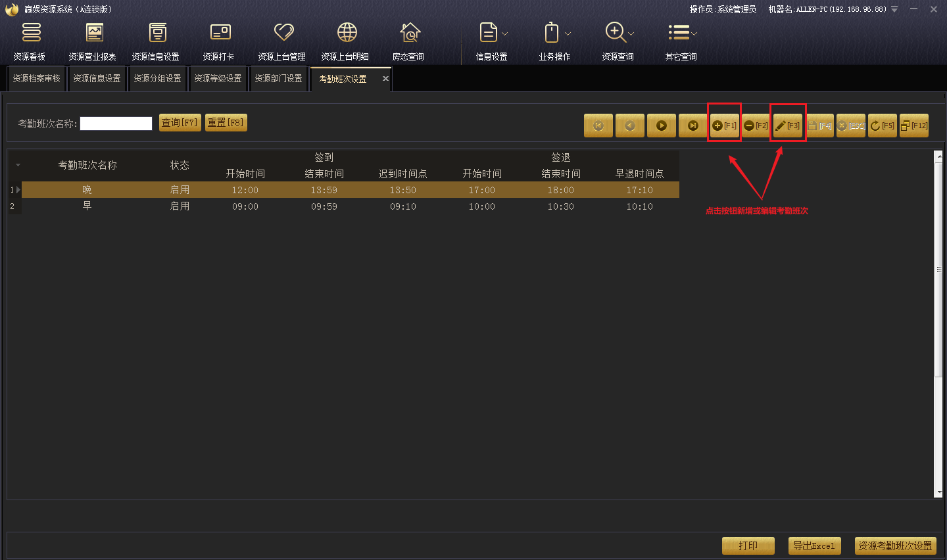Image resolution: width=947 pixels, height=560 pixels.
Task: Go to next record navigation button
Action: [662, 126]
